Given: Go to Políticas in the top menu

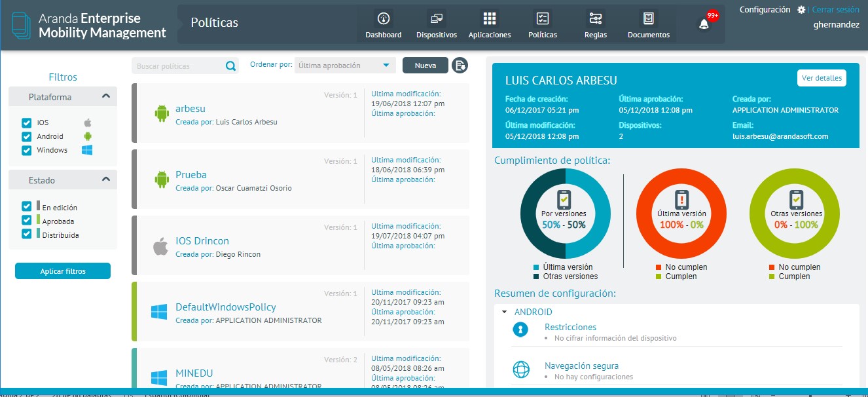Looking at the screenshot, I should pyautogui.click(x=543, y=35).
